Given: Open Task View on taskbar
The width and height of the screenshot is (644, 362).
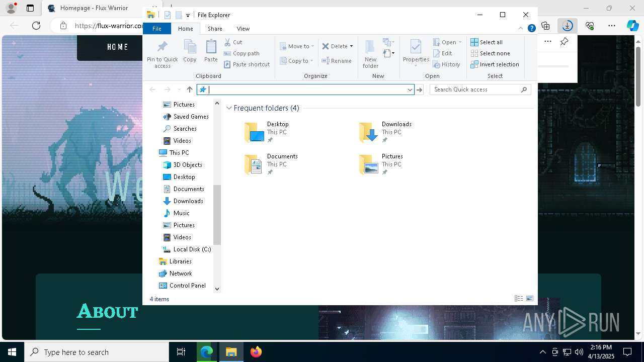Looking at the screenshot, I should click(181, 352).
